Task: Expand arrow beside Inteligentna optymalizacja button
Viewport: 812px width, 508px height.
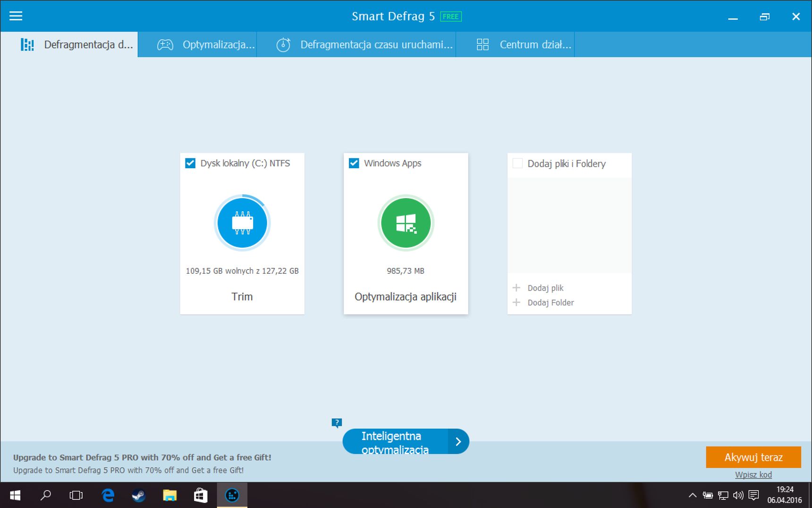Action: 458,441
